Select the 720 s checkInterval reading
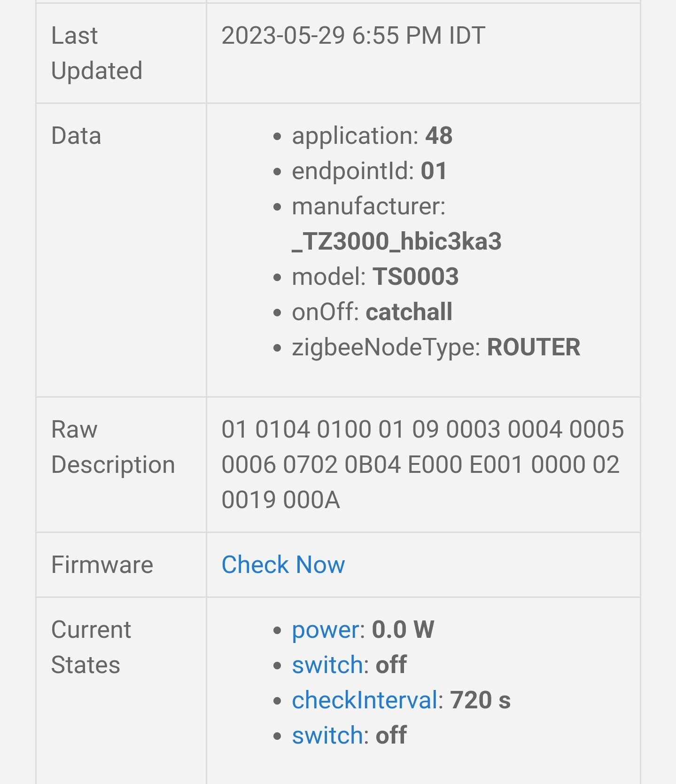 coord(480,700)
